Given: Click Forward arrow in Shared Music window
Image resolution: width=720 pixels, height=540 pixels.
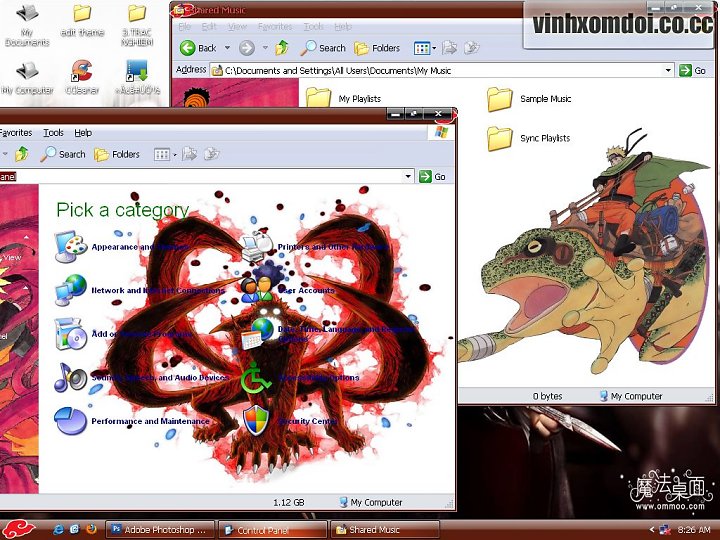Looking at the screenshot, I should (x=247, y=48).
